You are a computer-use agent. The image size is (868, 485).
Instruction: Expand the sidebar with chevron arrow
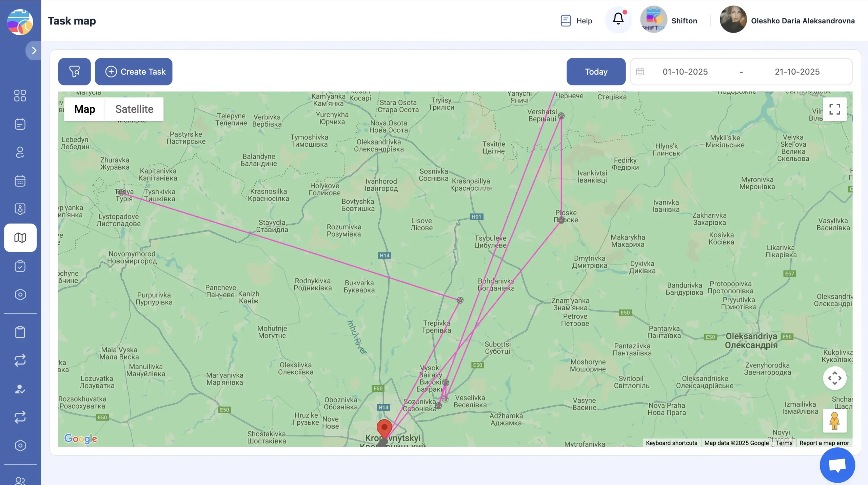[34, 51]
